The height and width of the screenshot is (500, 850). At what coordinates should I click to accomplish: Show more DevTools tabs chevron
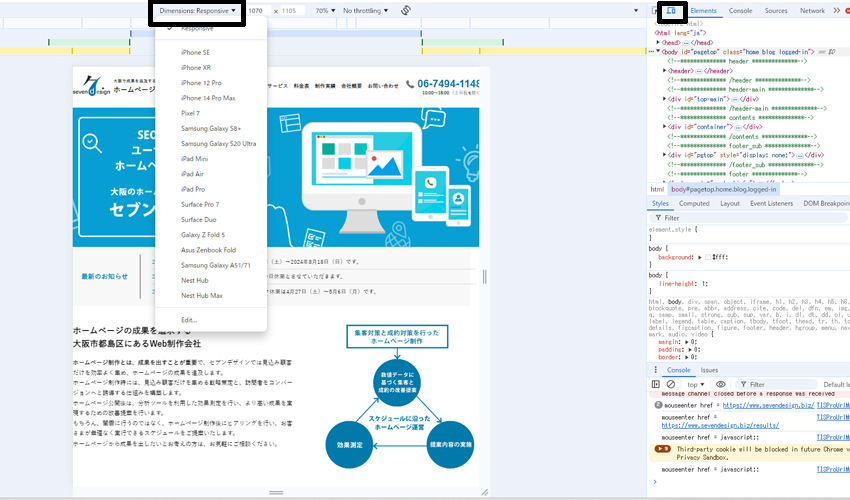pyautogui.click(x=836, y=10)
